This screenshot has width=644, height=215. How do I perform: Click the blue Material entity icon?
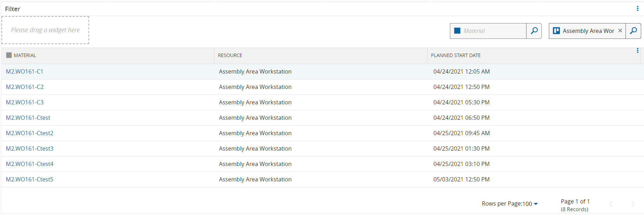[x=457, y=31]
